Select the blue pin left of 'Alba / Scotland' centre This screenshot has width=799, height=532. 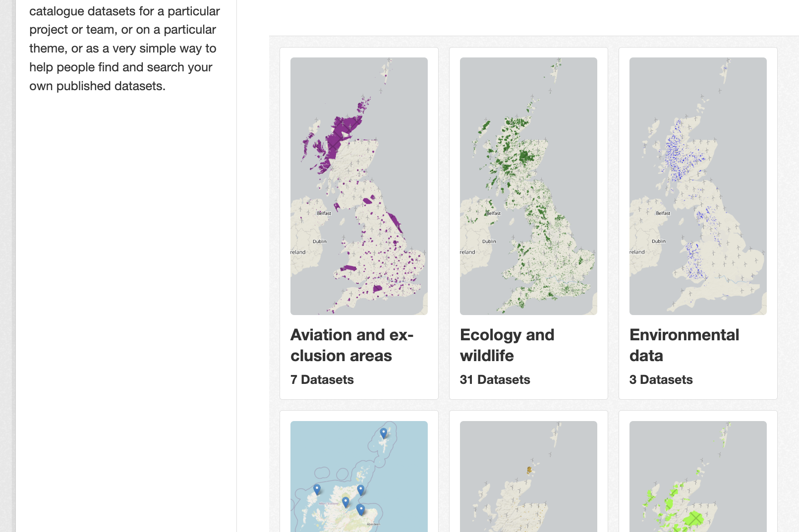[345, 501]
